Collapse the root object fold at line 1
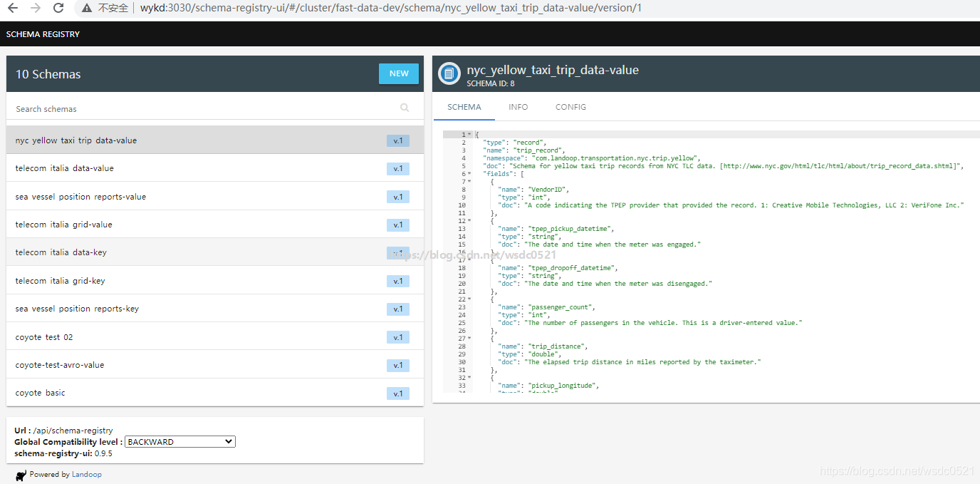The width and height of the screenshot is (980, 484). (469, 135)
